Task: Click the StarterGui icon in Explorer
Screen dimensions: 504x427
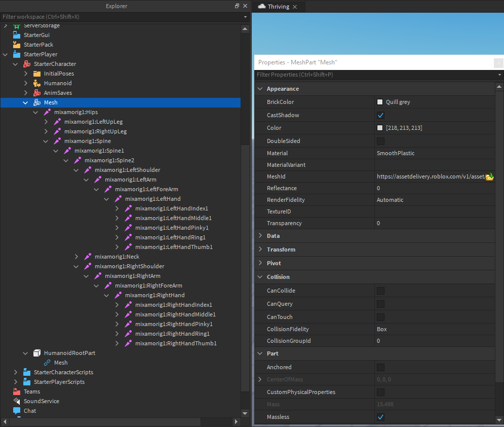Action: (16, 34)
